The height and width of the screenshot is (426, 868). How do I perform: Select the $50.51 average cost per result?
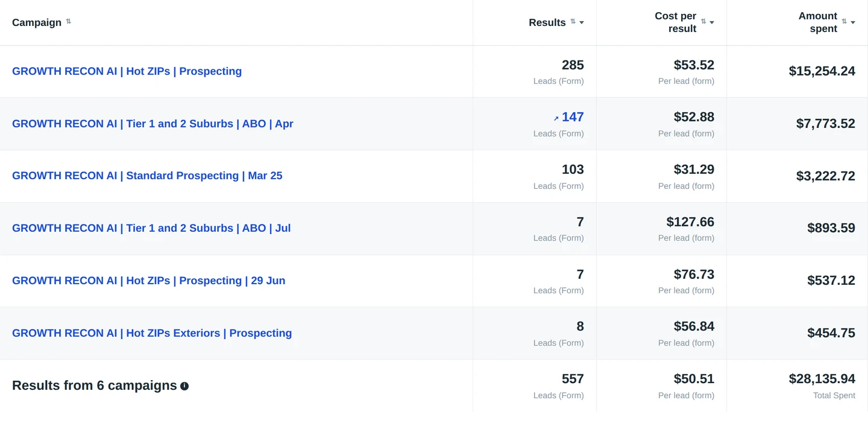[694, 379]
